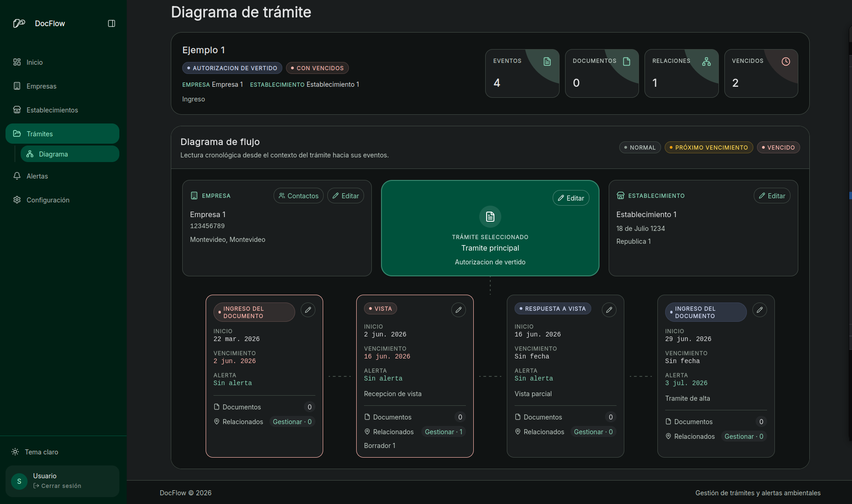The image size is (852, 504).
Task: Click the Vista event badge
Action: pos(381,308)
